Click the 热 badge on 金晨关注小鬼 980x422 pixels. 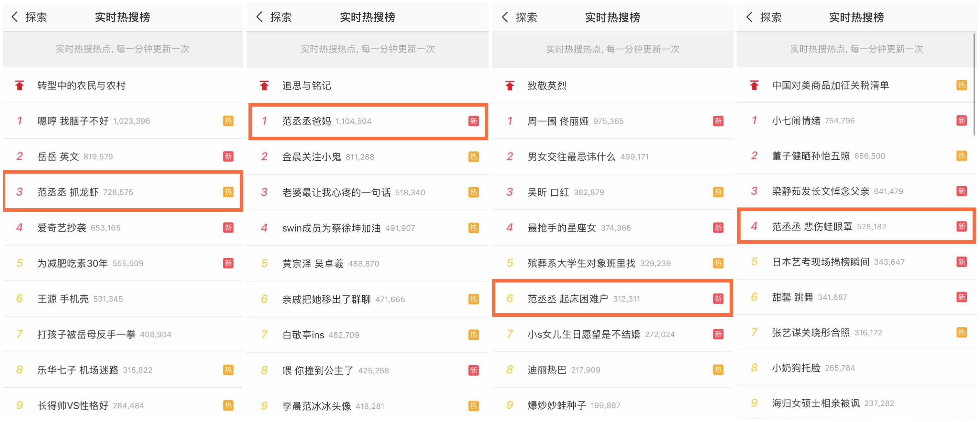(x=473, y=156)
